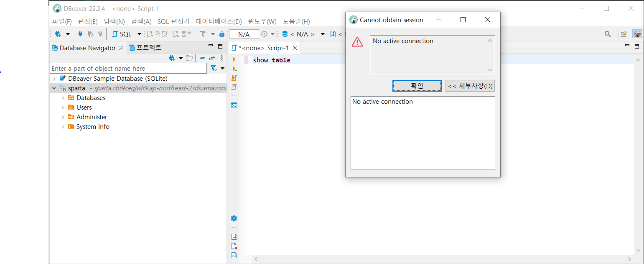This screenshot has height=264, width=644.
Task: Click the navigator filter funnel icon
Action: (x=213, y=68)
